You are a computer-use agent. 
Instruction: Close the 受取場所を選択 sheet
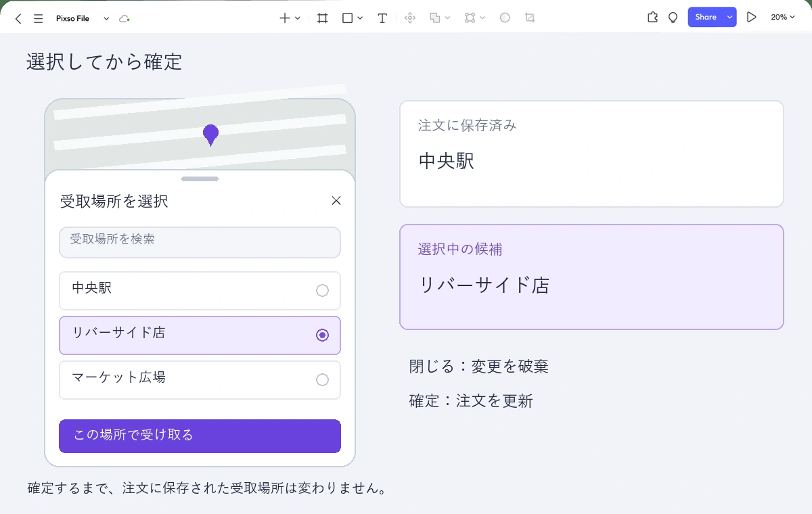(336, 200)
